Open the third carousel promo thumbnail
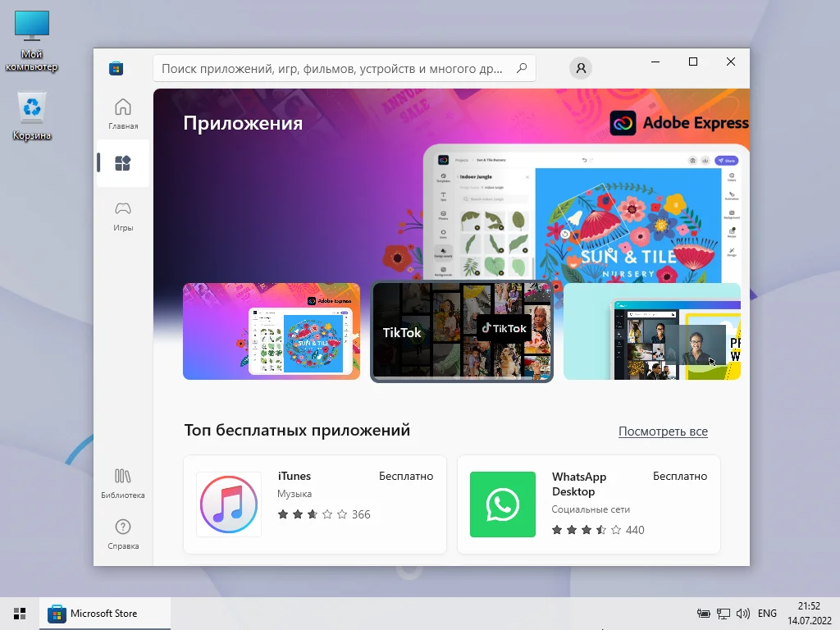 tap(652, 331)
